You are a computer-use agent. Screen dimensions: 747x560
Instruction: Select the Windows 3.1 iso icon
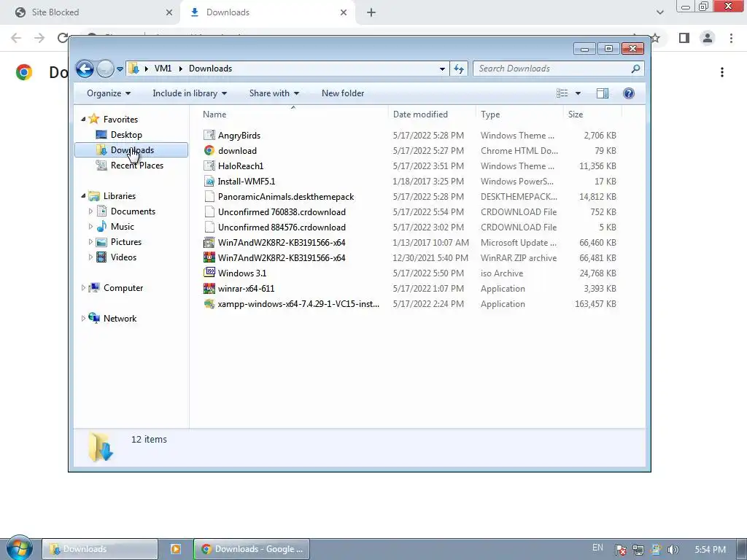(209, 273)
